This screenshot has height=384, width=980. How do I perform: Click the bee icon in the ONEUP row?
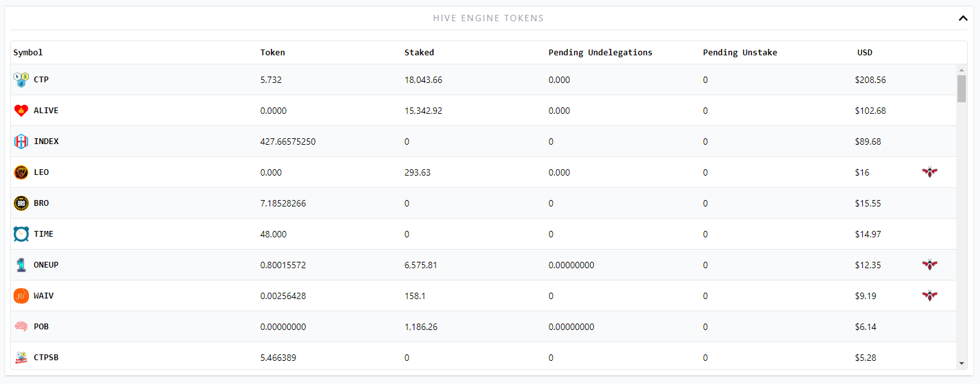[x=929, y=264]
